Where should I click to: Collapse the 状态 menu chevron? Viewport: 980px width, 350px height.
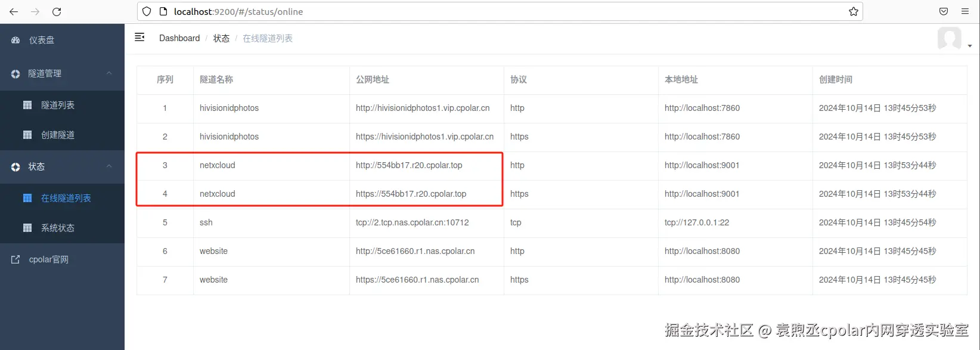click(109, 166)
